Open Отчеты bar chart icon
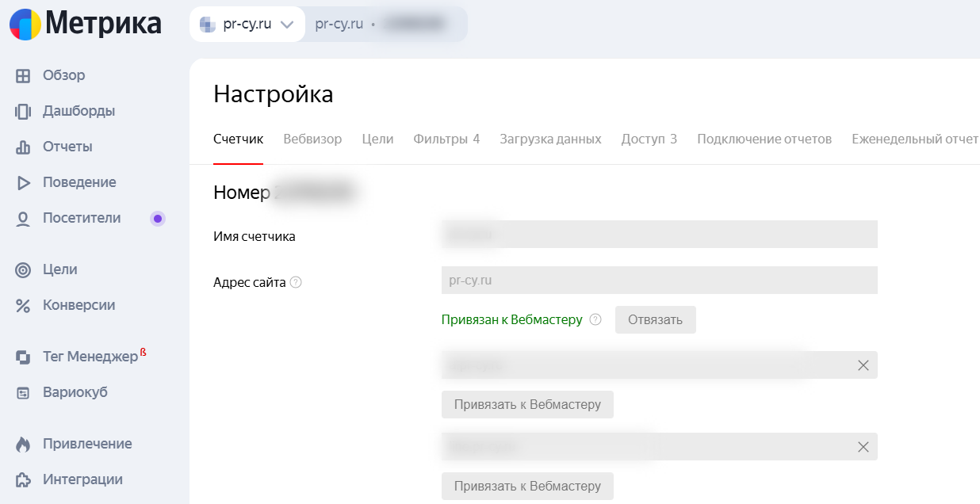Viewport: 980px width, 504px height. click(23, 147)
